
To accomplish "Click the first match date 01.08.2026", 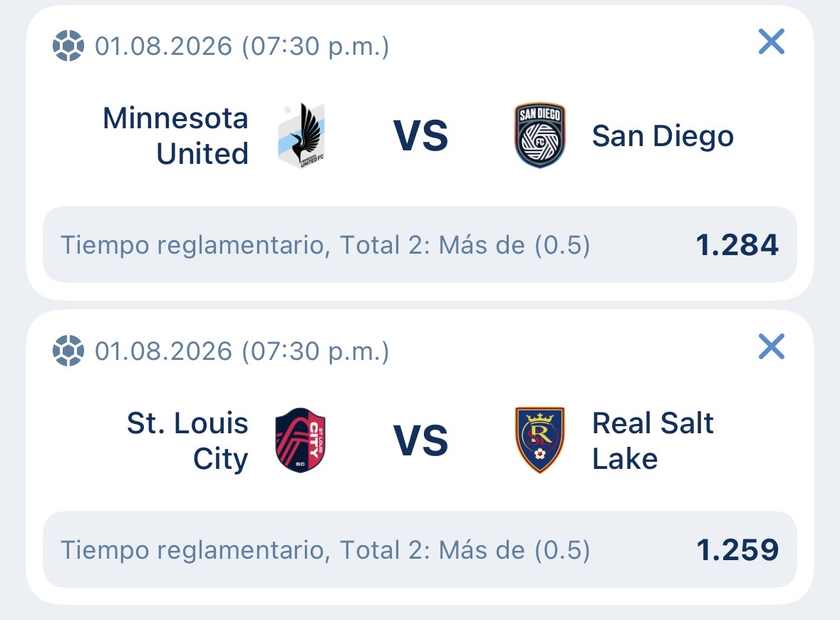I will click(x=163, y=46).
